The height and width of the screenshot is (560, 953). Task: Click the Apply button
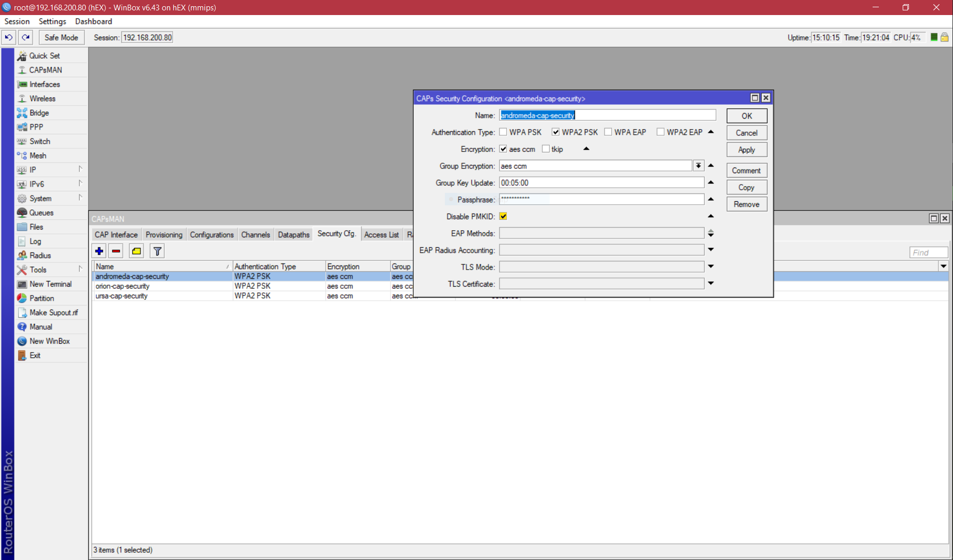point(746,150)
